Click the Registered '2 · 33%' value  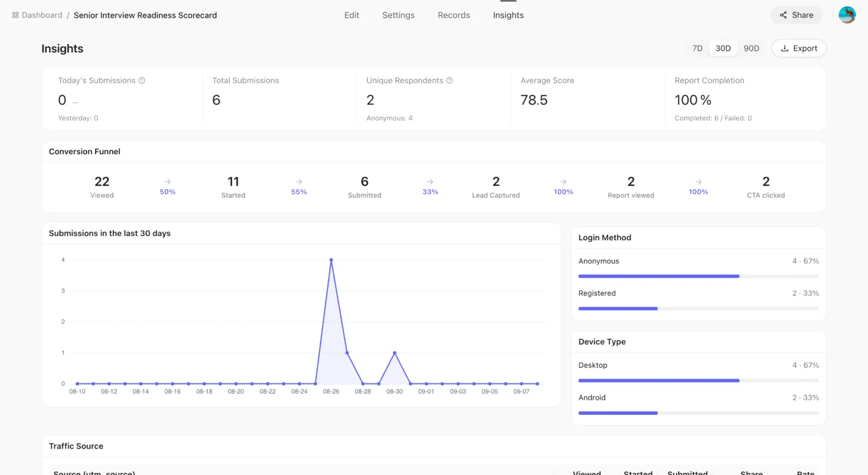coord(806,293)
